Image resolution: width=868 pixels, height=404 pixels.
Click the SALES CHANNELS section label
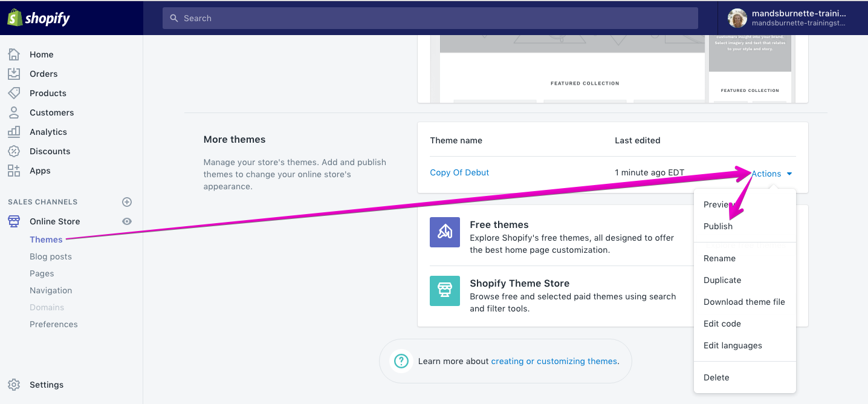42,202
